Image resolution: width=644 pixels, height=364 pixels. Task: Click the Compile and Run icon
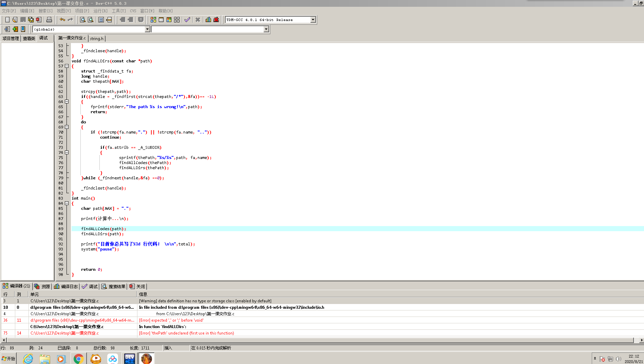[x=169, y=20]
